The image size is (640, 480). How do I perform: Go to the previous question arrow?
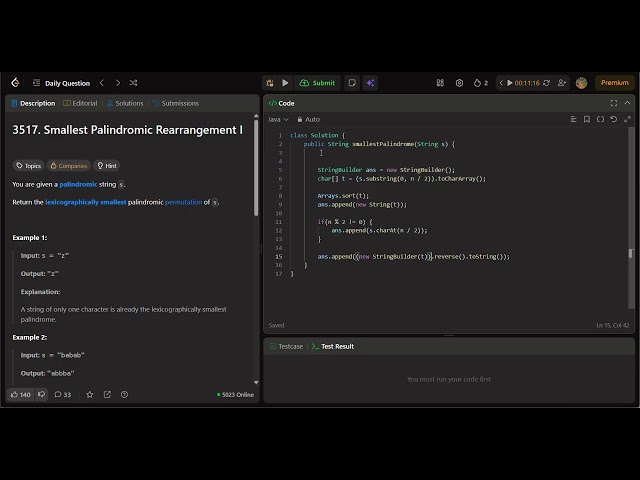(102, 83)
